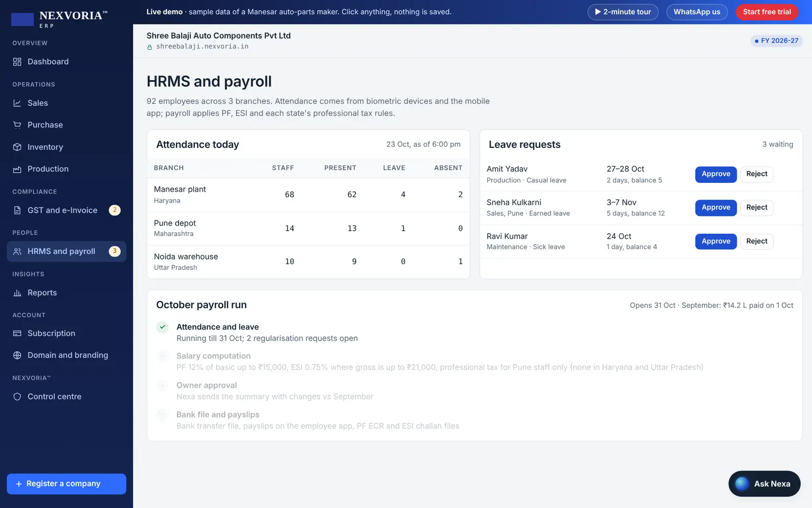Image resolution: width=812 pixels, height=508 pixels.
Task: Click the FY 2026-27 badge
Action: [776, 41]
